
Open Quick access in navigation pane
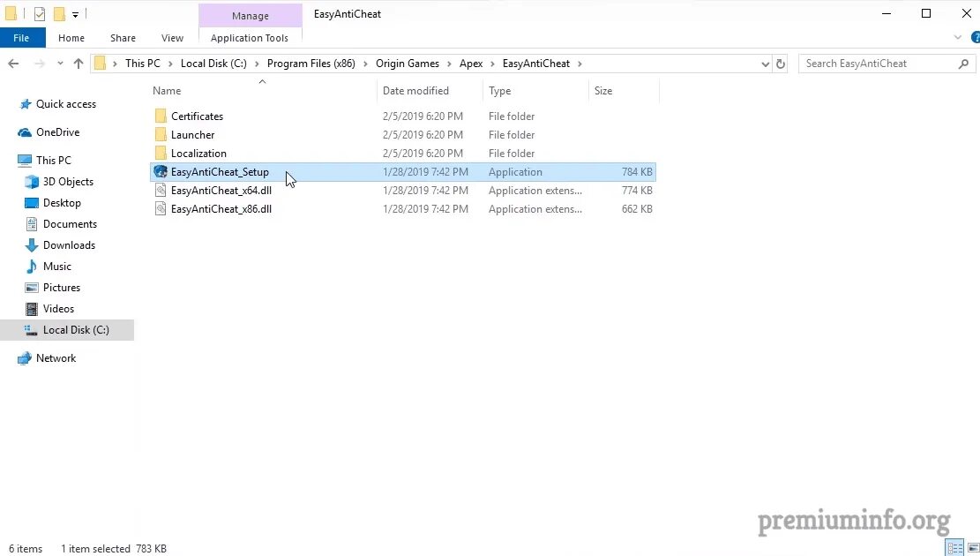(65, 104)
